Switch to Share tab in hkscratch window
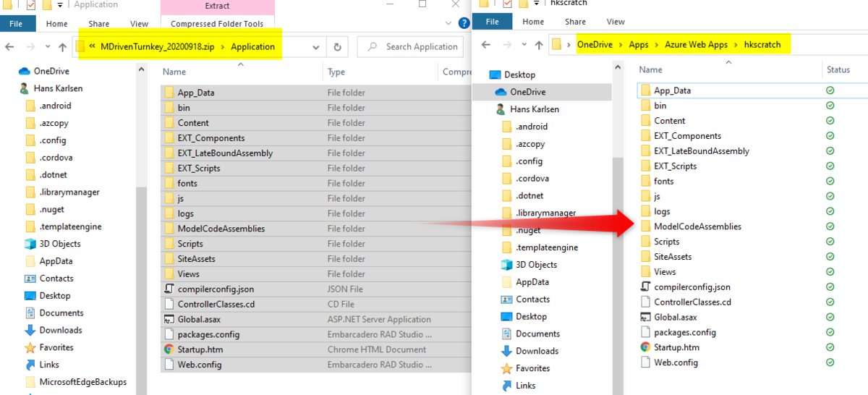The height and width of the screenshot is (395, 868). [575, 22]
